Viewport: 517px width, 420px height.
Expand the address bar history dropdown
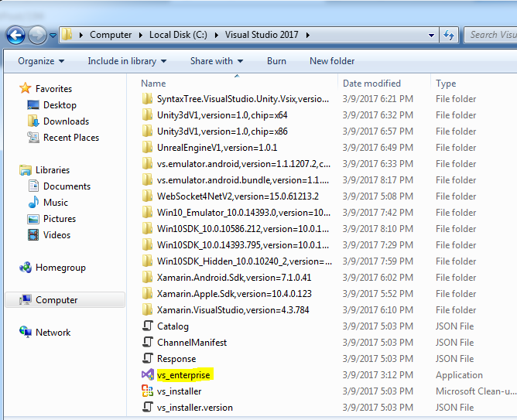[431, 36]
